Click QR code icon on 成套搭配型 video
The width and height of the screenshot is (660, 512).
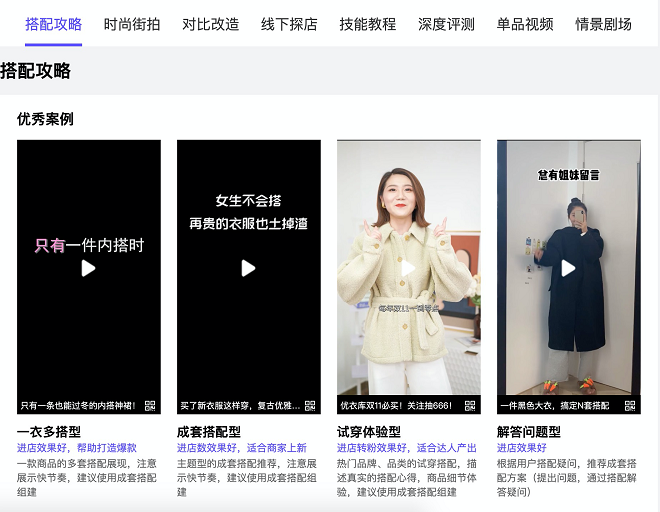311,406
